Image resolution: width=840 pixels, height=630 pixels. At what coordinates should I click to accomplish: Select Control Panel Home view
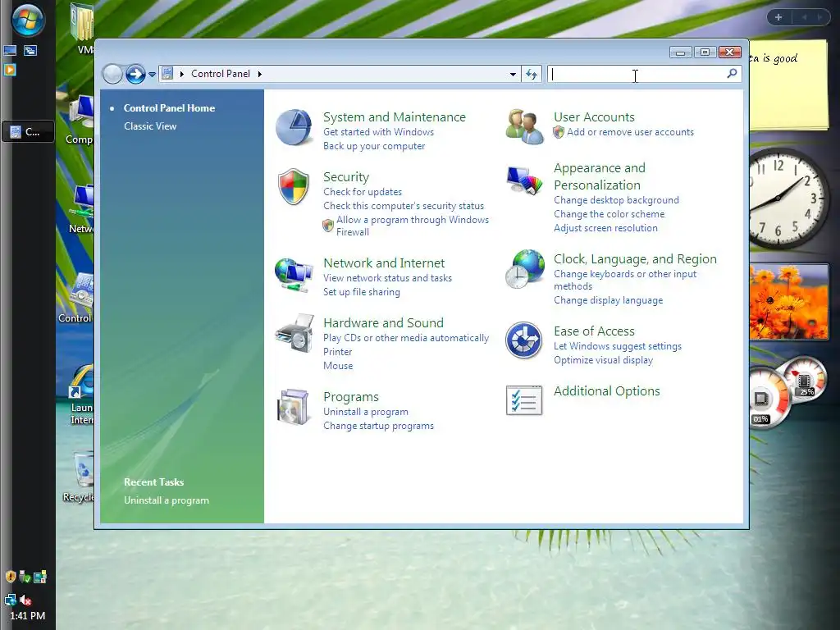169,107
